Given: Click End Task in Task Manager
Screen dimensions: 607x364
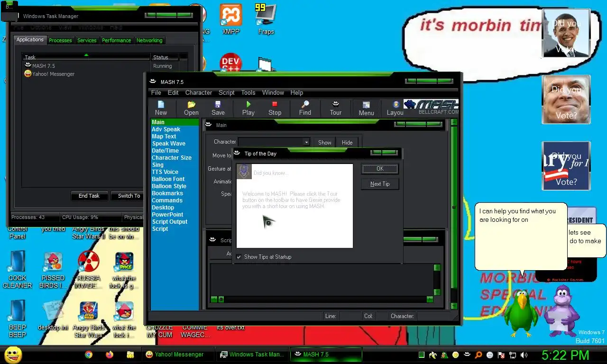Looking at the screenshot, I should click(x=89, y=196).
